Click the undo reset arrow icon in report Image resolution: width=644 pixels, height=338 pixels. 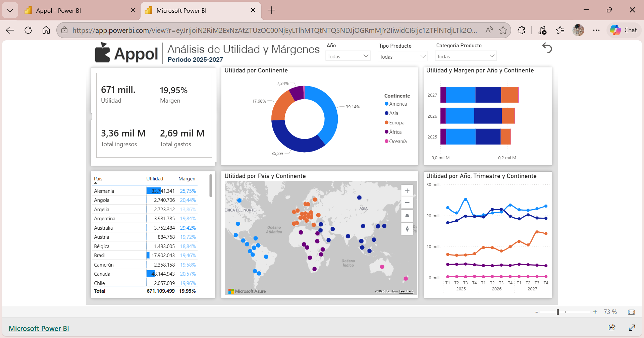click(x=547, y=48)
